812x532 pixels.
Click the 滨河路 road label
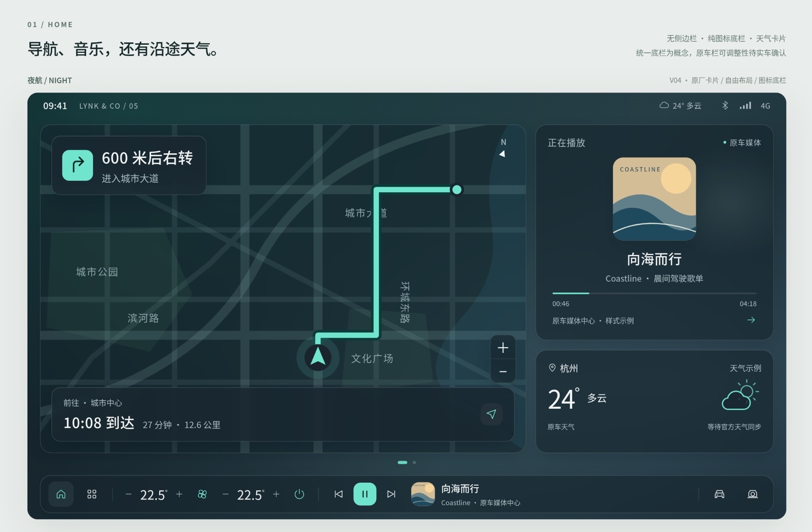pyautogui.click(x=143, y=318)
